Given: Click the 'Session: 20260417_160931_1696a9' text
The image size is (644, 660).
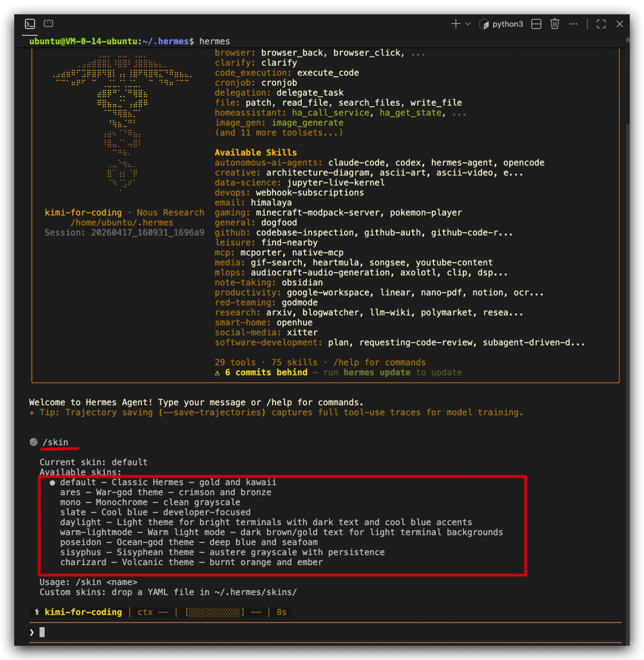Looking at the screenshot, I should click(x=125, y=233).
